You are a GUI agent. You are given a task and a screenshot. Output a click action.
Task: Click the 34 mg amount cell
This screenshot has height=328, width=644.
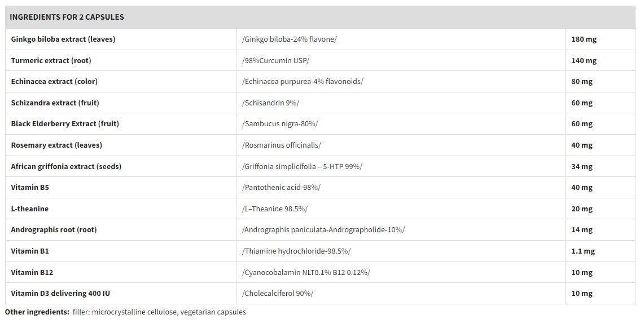click(x=582, y=166)
